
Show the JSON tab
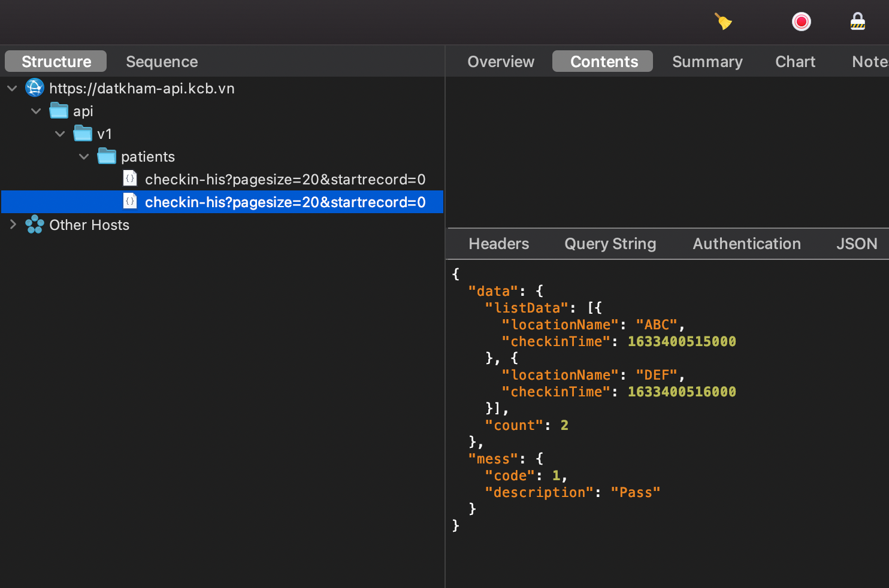pos(857,244)
